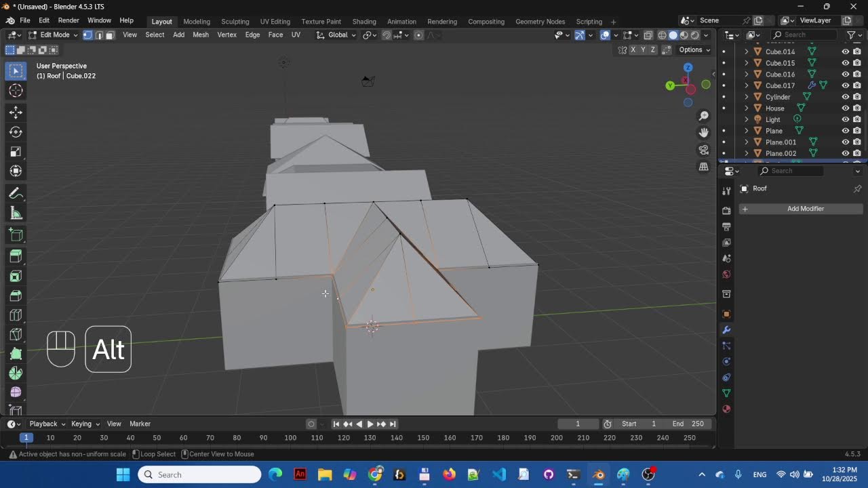Toggle the camera view icon
Viewport: 868px width, 488px height.
click(x=704, y=150)
